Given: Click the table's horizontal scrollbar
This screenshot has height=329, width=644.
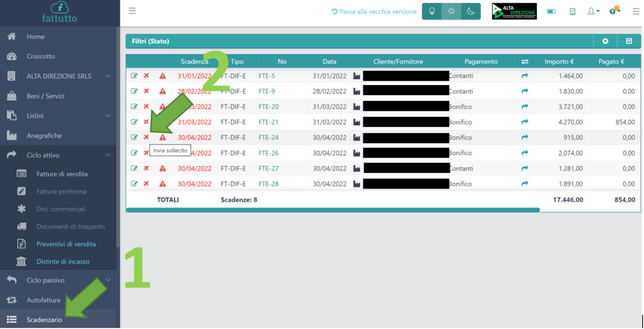Looking at the screenshot, I should point(333,210).
